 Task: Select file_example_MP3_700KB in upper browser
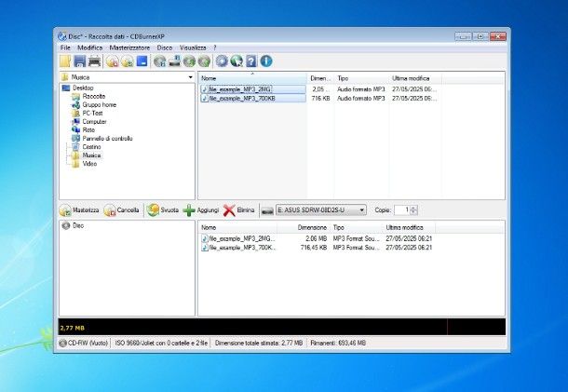[x=253, y=98]
